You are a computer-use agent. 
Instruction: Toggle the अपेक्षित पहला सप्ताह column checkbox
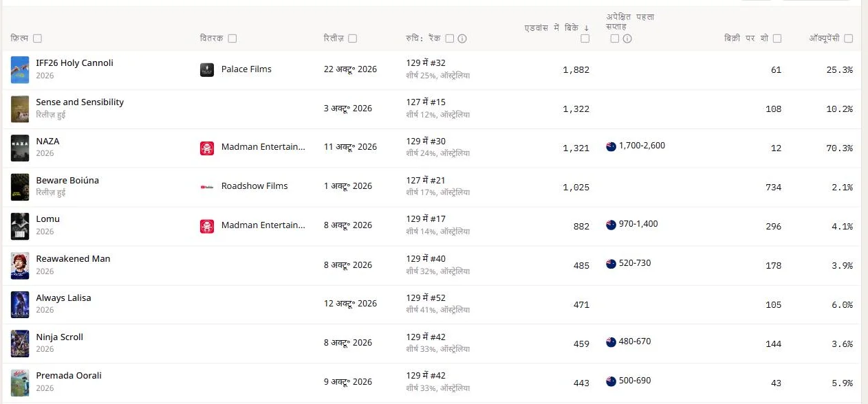[615, 38]
